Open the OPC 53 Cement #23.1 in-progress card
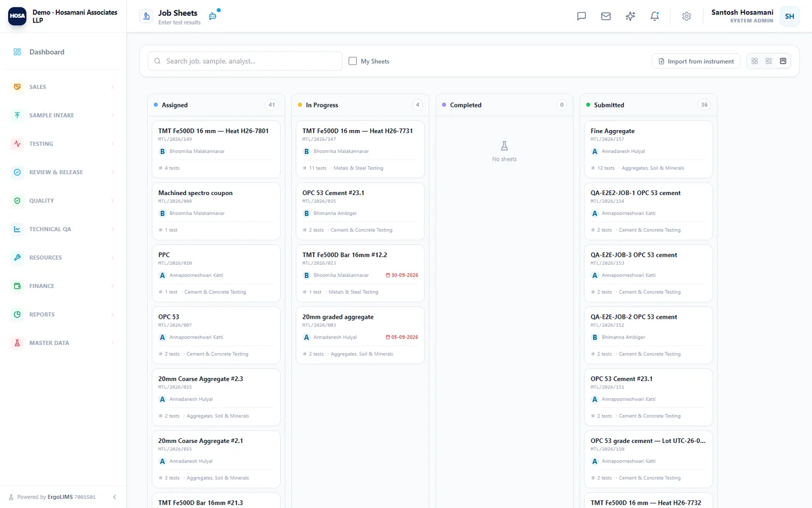This screenshot has height=508, width=812. point(360,211)
